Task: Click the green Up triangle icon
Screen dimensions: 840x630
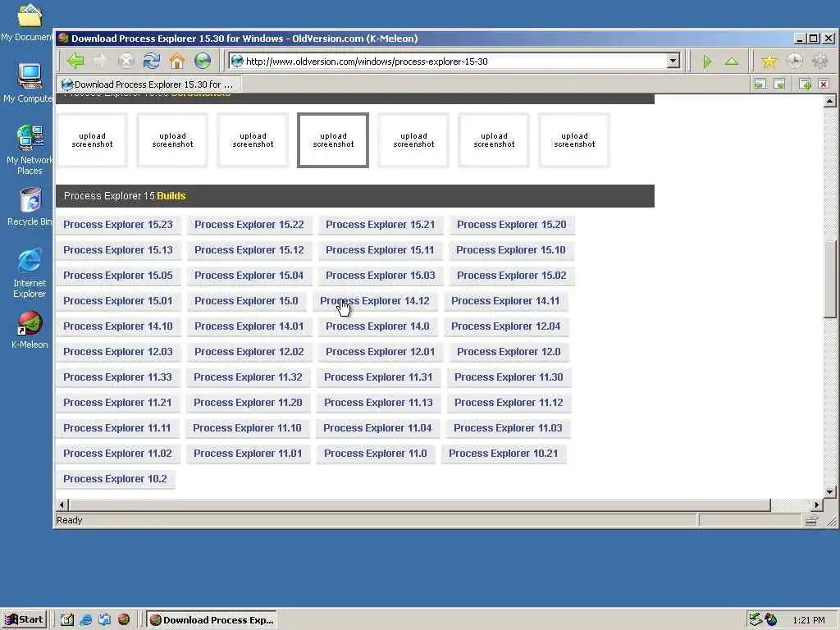Action: [732, 62]
